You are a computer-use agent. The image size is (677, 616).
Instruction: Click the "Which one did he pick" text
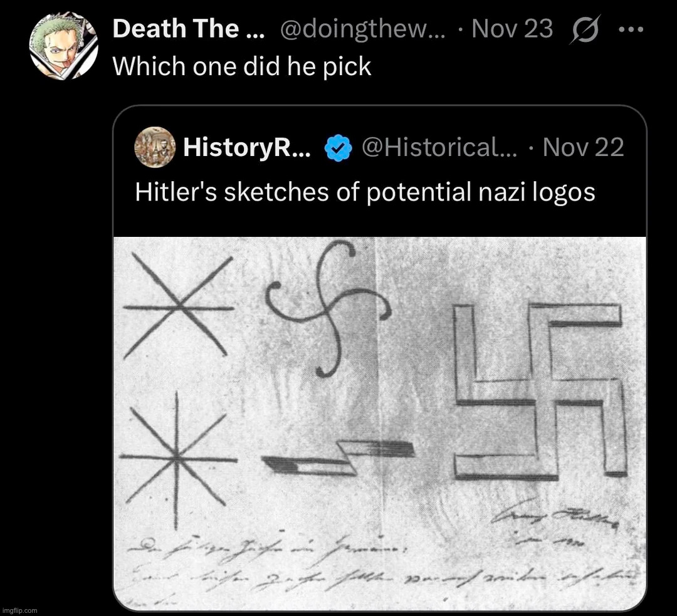[242, 66]
